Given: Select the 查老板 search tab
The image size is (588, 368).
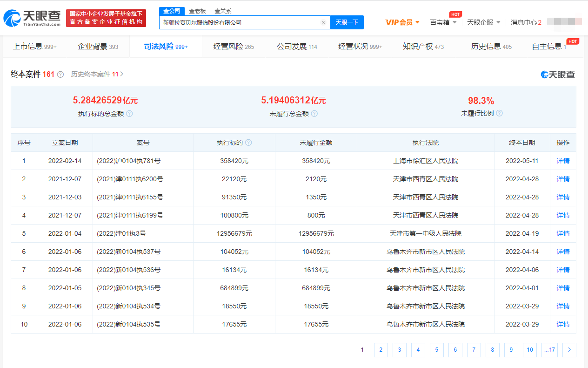Looking at the screenshot, I should (x=197, y=11).
